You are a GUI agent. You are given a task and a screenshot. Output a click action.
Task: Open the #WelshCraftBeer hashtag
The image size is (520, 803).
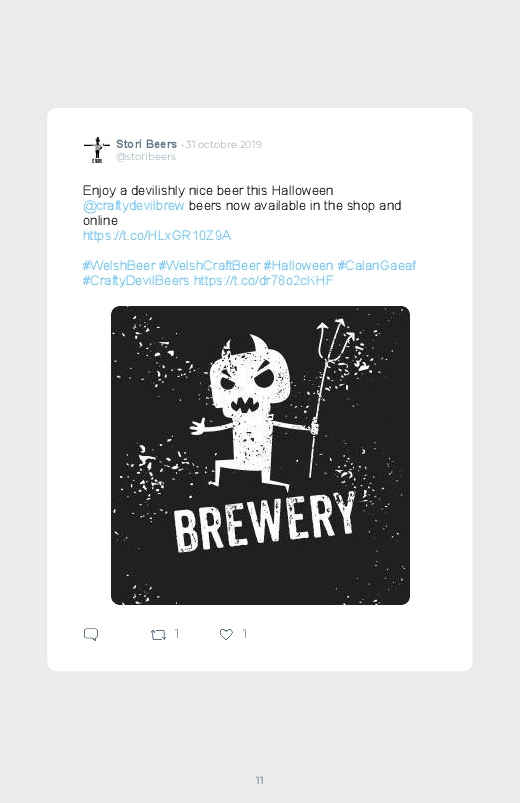210,265
